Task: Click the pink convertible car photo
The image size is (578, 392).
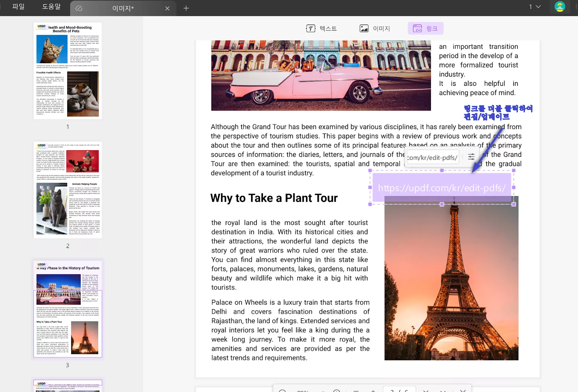Action: pyautogui.click(x=321, y=75)
